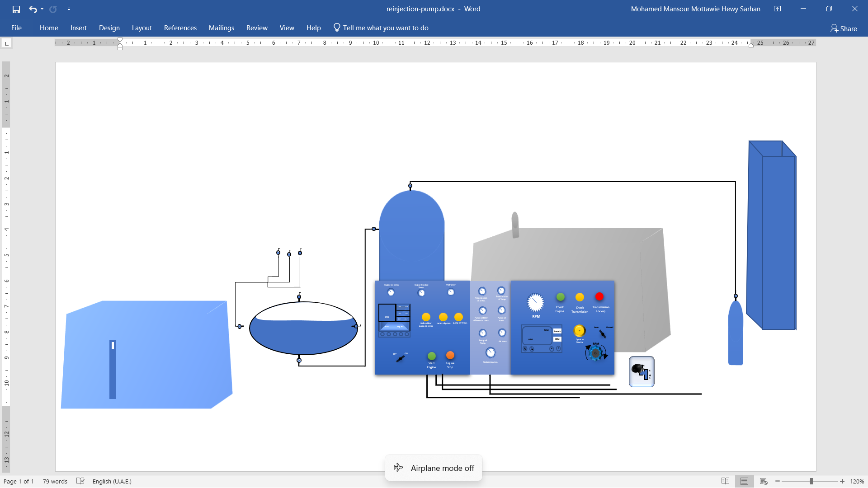The width and height of the screenshot is (868, 488).
Task: Click the zoom slider handle
Action: 811,481
